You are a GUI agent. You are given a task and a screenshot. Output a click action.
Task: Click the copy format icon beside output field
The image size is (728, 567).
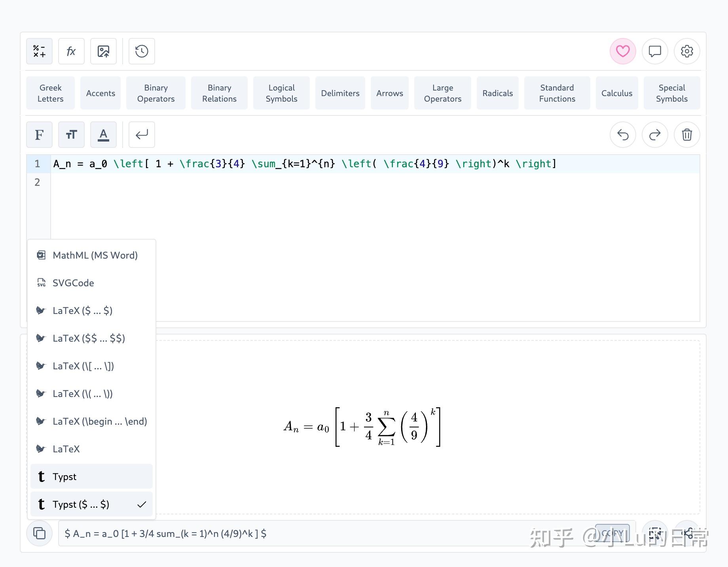point(40,533)
